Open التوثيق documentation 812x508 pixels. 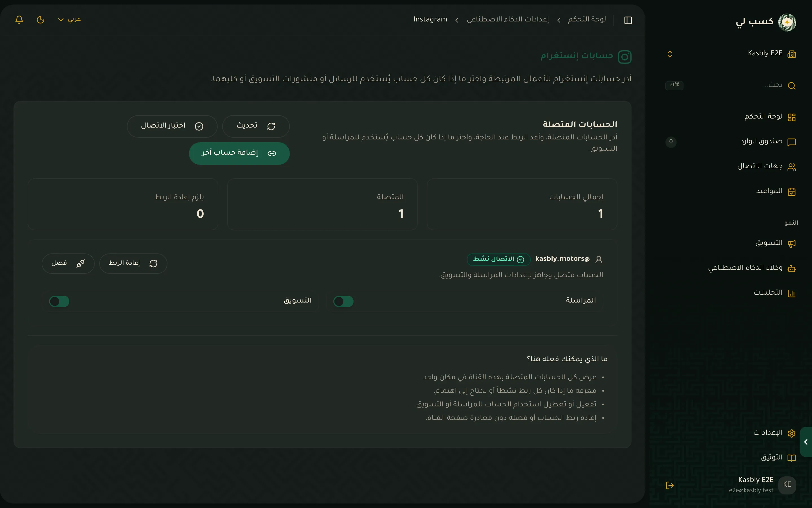point(731,457)
